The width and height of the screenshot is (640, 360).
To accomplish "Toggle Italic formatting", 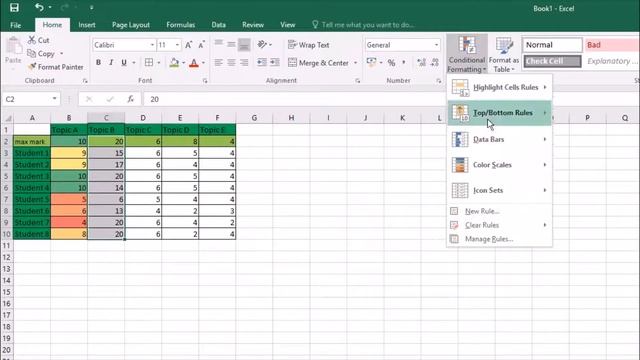I will click(111, 62).
